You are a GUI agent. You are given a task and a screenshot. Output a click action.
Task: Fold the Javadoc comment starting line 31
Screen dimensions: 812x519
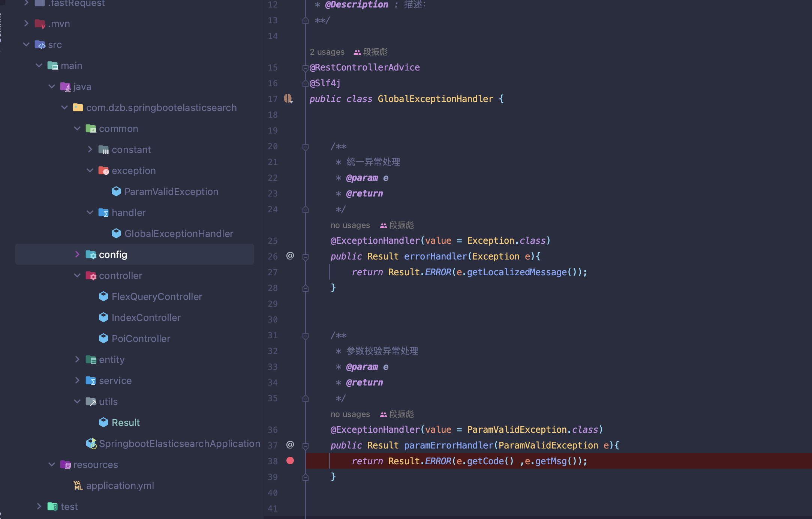[306, 336]
